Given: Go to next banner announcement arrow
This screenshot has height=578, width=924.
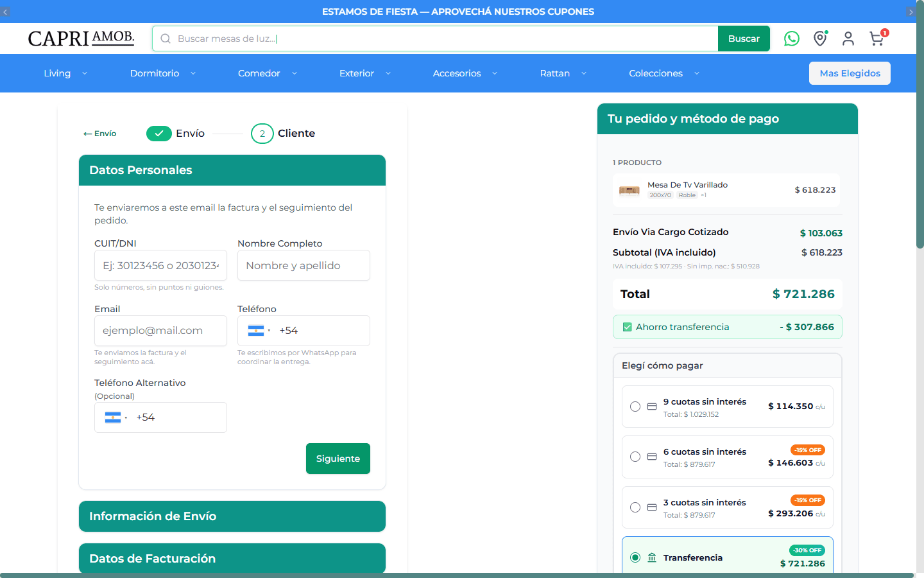Looking at the screenshot, I should (911, 12).
